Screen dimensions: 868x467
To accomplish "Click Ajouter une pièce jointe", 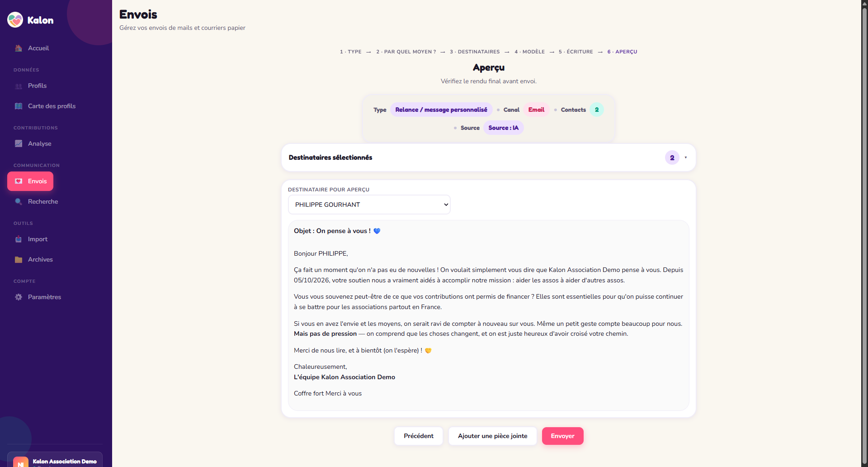I will [x=493, y=436].
